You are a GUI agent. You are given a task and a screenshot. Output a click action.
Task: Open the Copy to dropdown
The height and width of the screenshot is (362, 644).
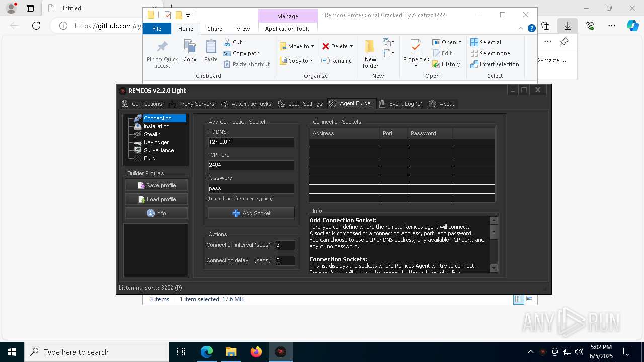(x=296, y=61)
